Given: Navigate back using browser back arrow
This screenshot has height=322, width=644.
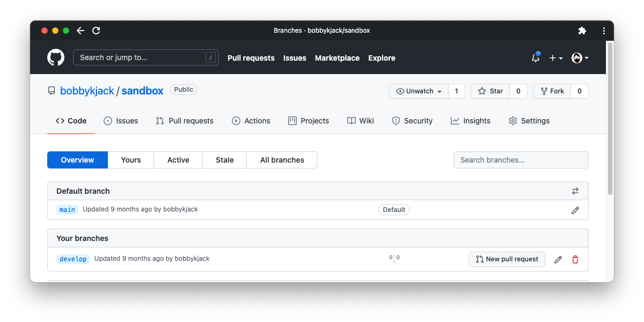Looking at the screenshot, I should [x=80, y=31].
